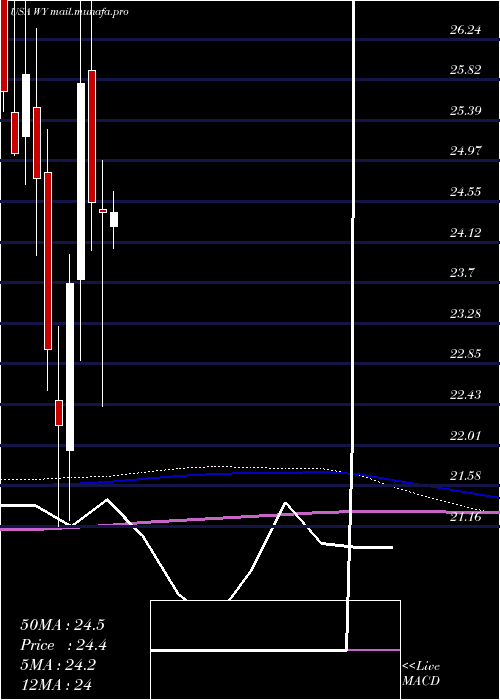Click the tiny red doji candle
The image size is (500, 700).
click(x=103, y=211)
